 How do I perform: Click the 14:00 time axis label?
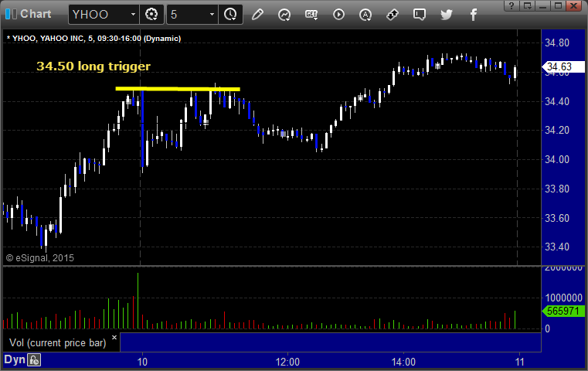tap(403, 362)
